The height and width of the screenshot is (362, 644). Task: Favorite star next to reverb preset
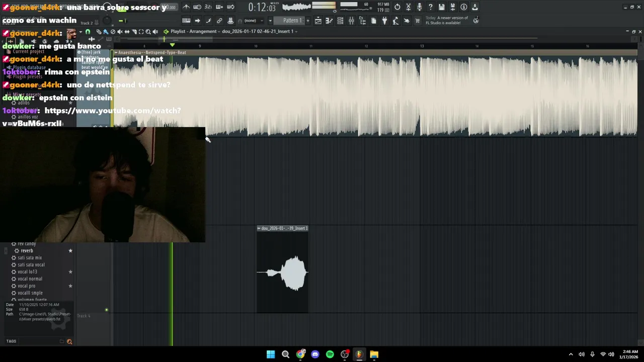pos(70,250)
